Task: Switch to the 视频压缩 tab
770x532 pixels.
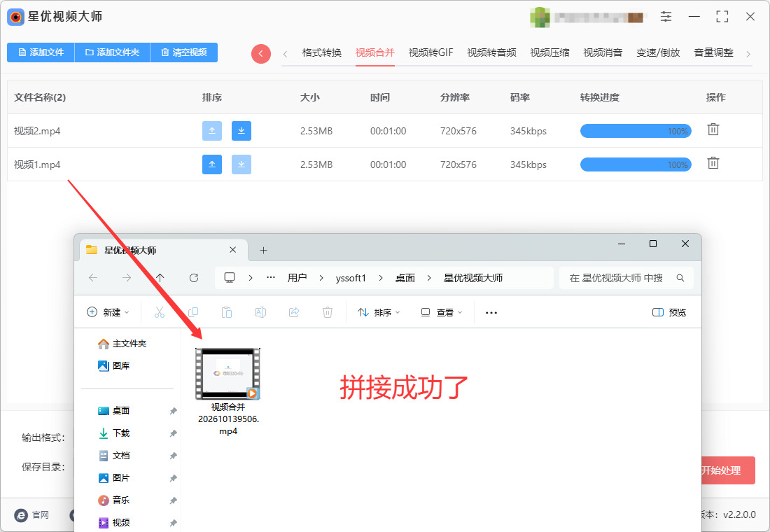Action: [549, 52]
